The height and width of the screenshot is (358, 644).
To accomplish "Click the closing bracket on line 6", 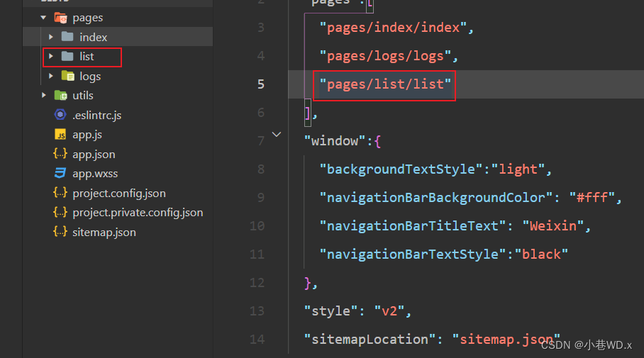I will [x=308, y=113].
